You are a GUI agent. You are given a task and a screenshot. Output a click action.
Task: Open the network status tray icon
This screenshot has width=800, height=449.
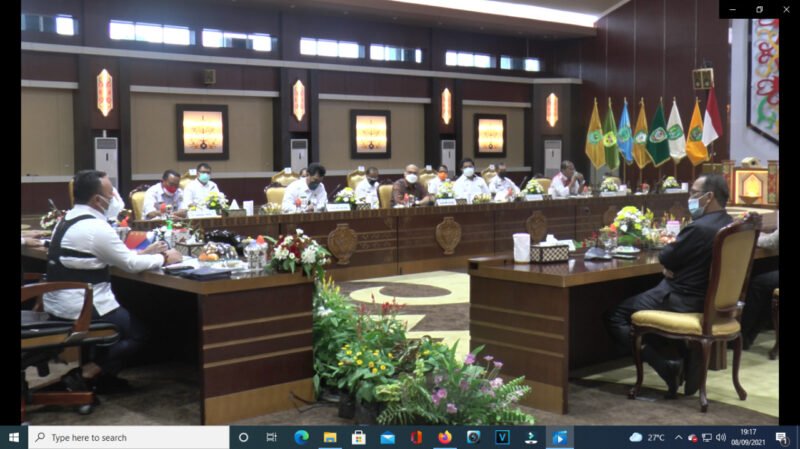[706, 437]
